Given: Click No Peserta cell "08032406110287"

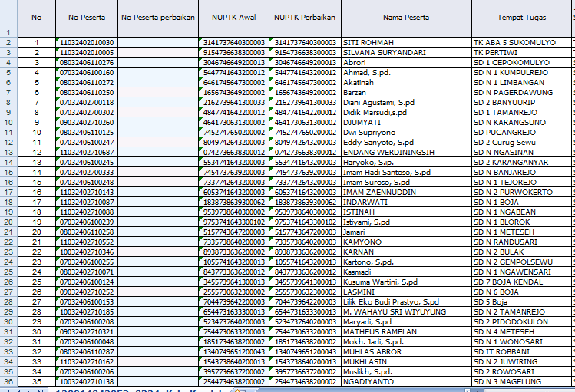Looking at the screenshot, I should [87, 351].
